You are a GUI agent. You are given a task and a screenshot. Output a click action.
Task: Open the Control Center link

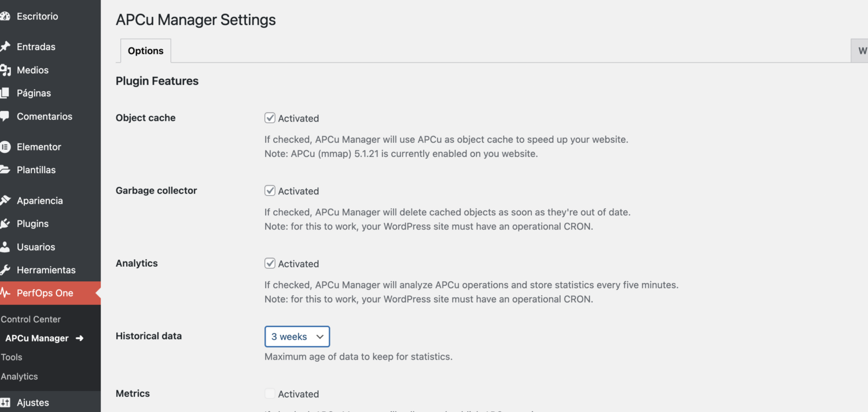(31, 319)
